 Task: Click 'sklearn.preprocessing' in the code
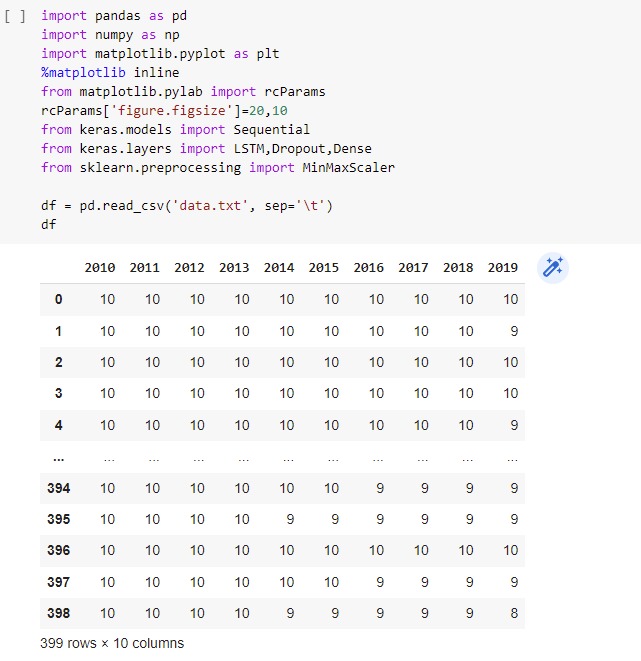[160, 168]
